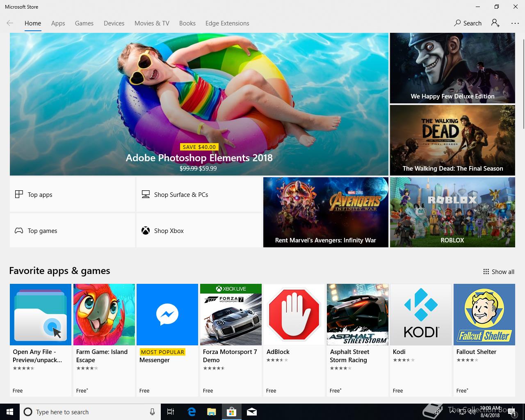Click the XBOX LIVE banner on Forza
This screenshot has width=525, height=420.
point(231,289)
